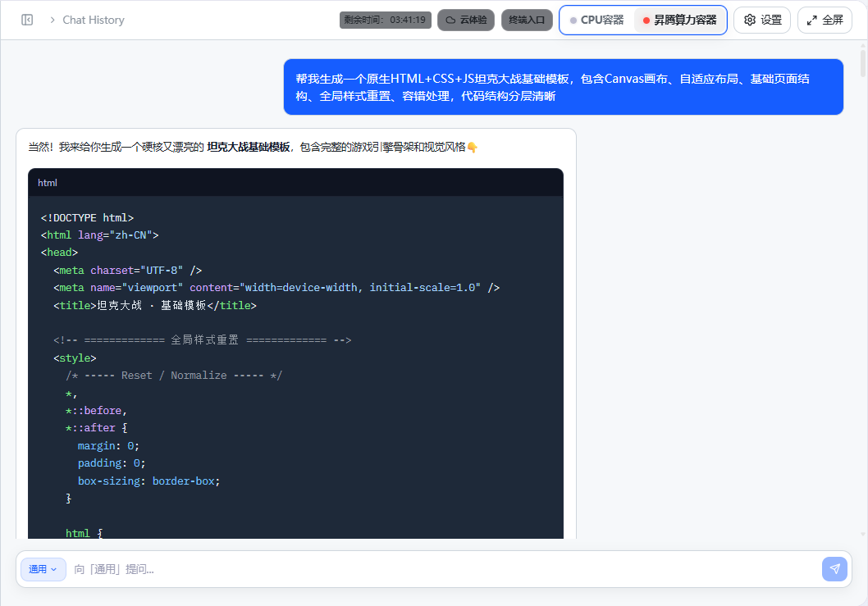
Task: Open the 终端入口 terminal entry button
Action: coord(527,20)
